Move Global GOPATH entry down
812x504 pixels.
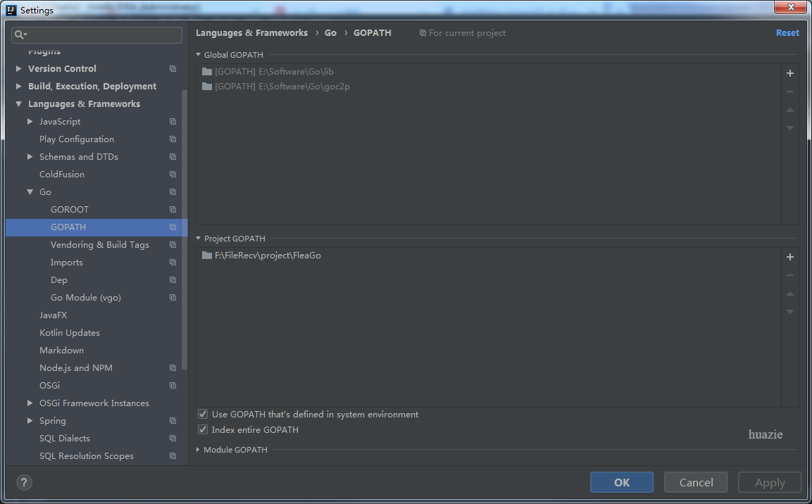point(789,128)
